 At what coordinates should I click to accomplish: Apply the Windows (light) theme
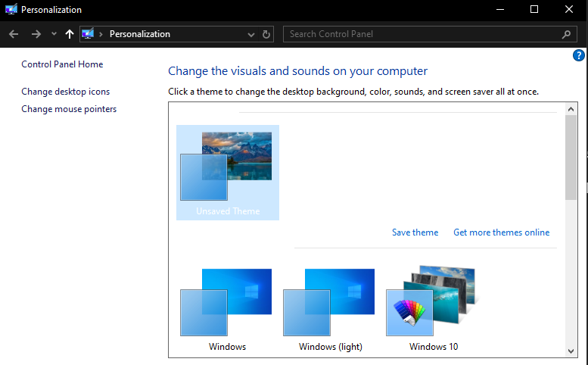[329, 310]
